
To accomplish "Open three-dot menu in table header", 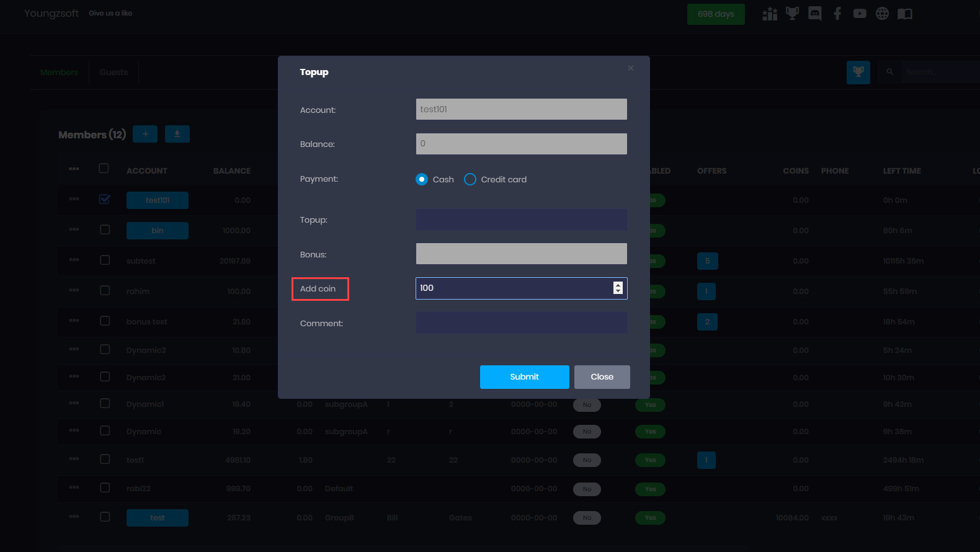I will (74, 169).
